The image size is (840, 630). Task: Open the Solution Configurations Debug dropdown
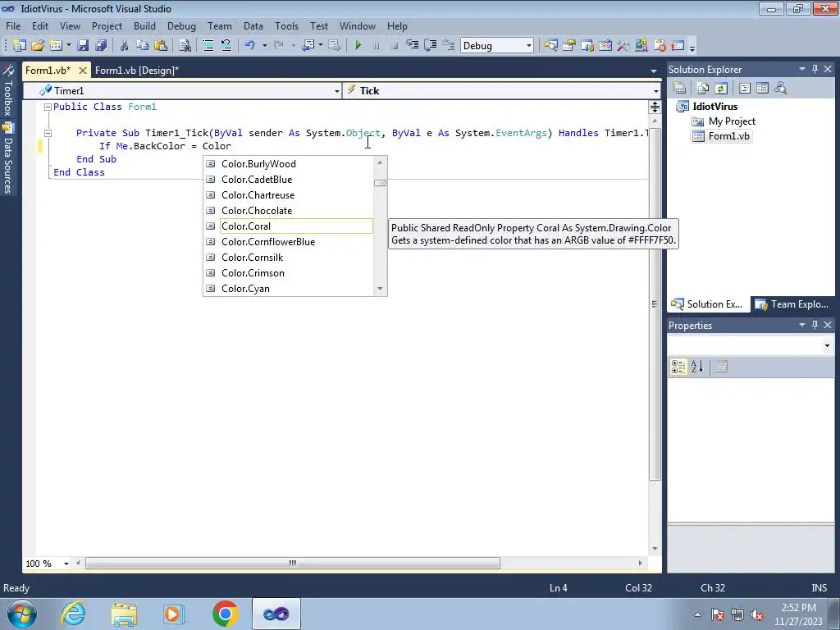tap(529, 46)
